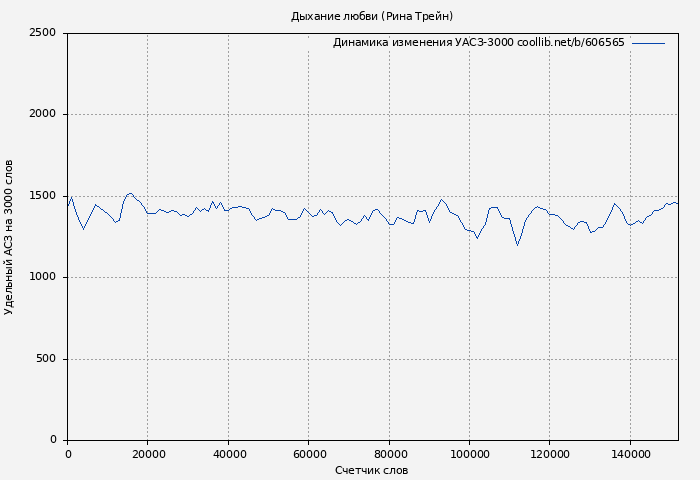This screenshot has width=700, height=480.
Task: Click the line's peak near 15000 words
Action: (x=130, y=193)
